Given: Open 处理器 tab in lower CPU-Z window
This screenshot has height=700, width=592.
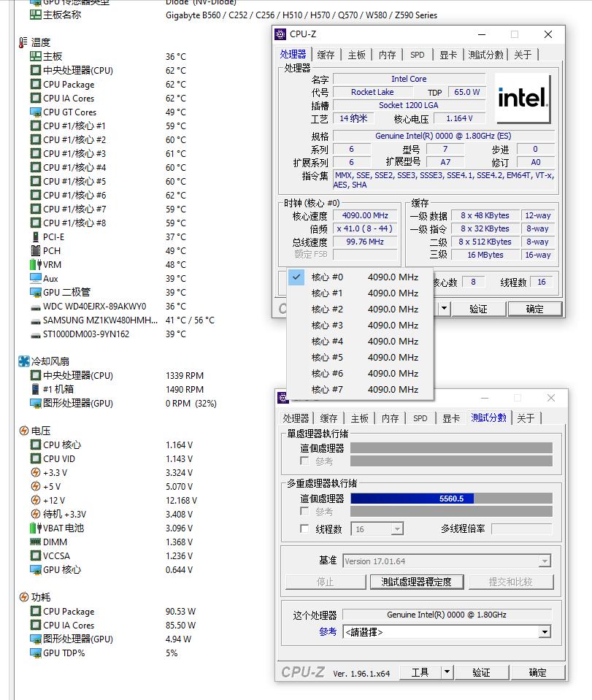Looking at the screenshot, I should pyautogui.click(x=296, y=418).
